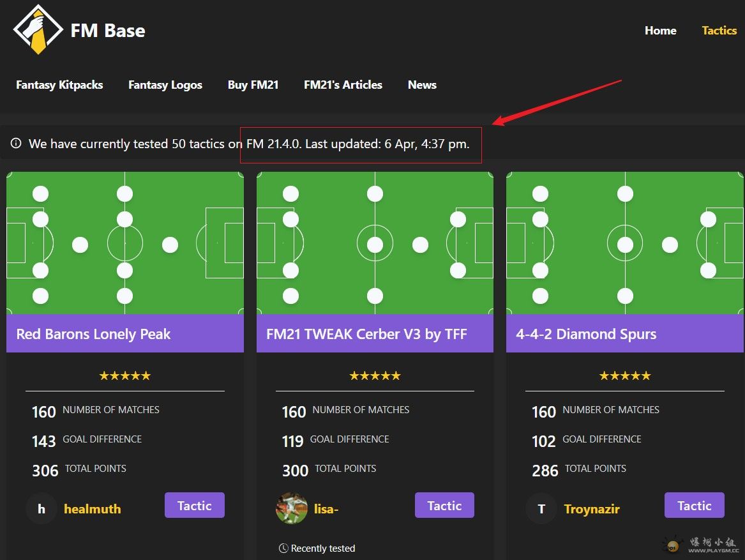745x560 pixels.
Task: Go to Fantasy Logos page
Action: point(165,85)
